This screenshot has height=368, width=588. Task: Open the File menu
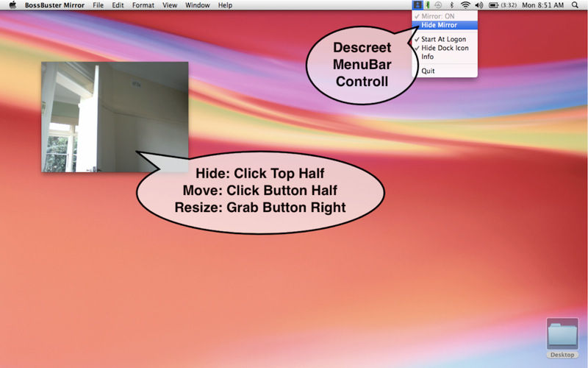(x=98, y=5)
